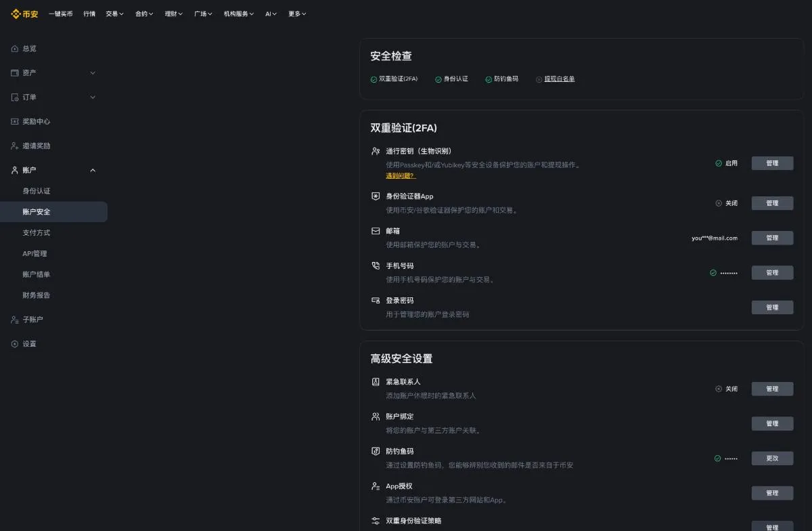Click the green check next to 双重验证(2FA) in 安全检查
This screenshot has height=531, width=812.
[x=374, y=79]
